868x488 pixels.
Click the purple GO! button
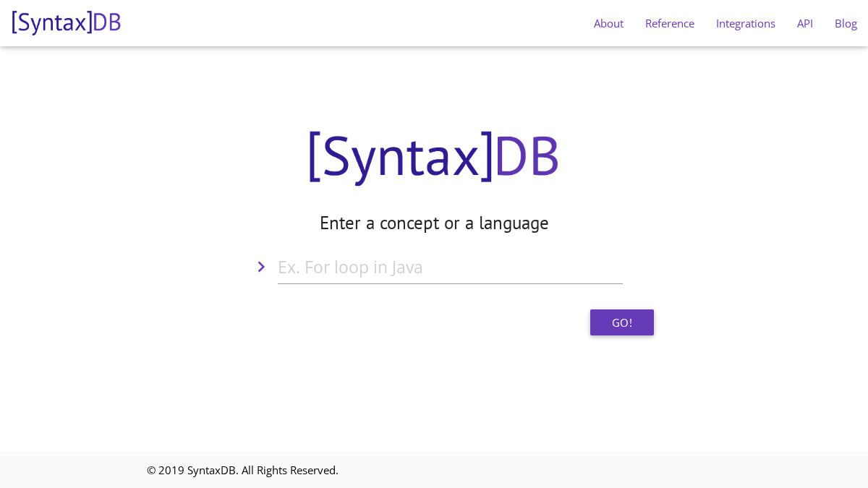click(x=622, y=322)
